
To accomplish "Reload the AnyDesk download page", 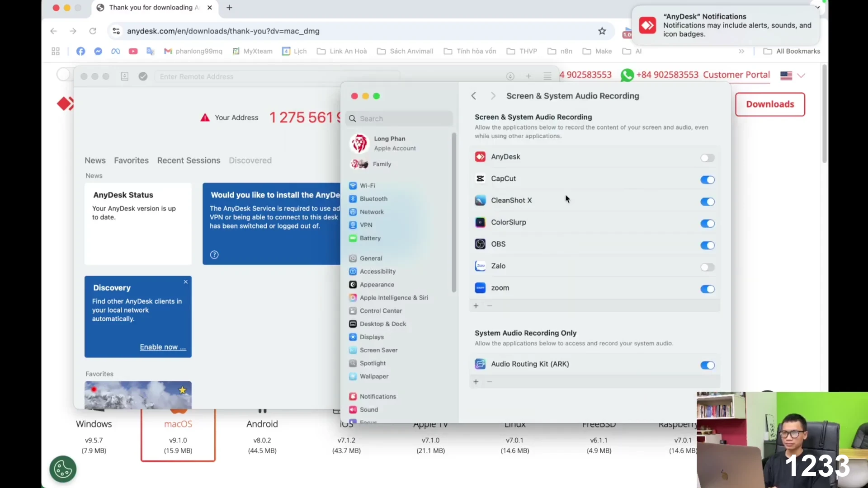I will click(93, 31).
